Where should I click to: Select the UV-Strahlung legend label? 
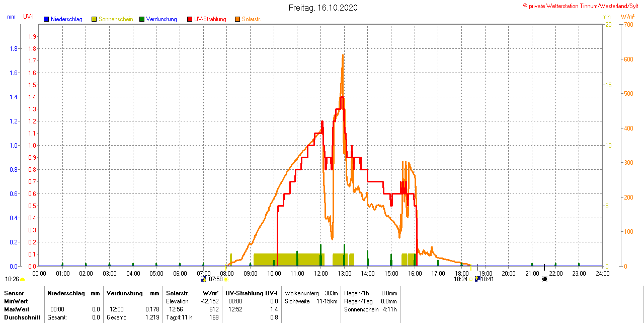[x=210, y=19]
